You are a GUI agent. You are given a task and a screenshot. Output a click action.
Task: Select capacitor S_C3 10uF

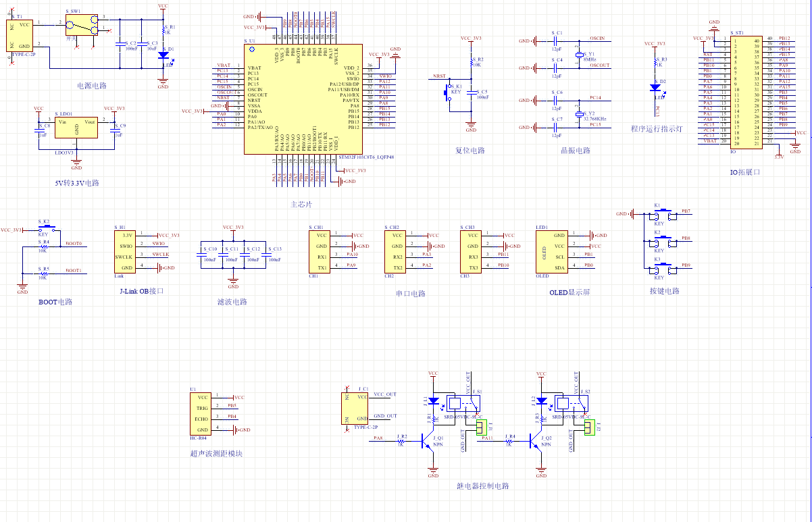tap(141, 45)
